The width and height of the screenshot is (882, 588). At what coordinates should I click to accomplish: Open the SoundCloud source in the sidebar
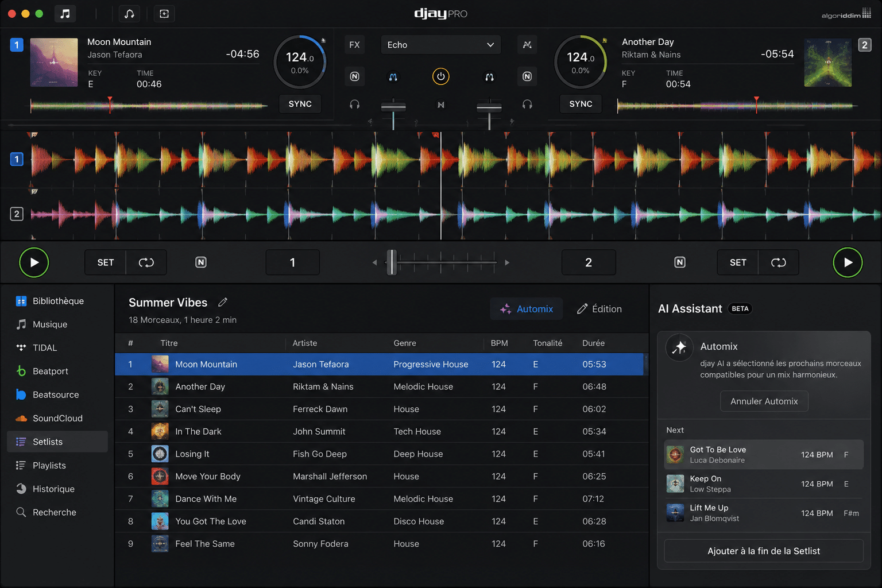[57, 418]
